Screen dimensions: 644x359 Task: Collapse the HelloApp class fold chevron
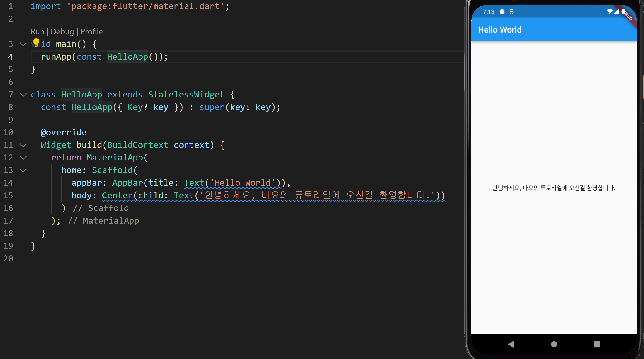(x=23, y=95)
